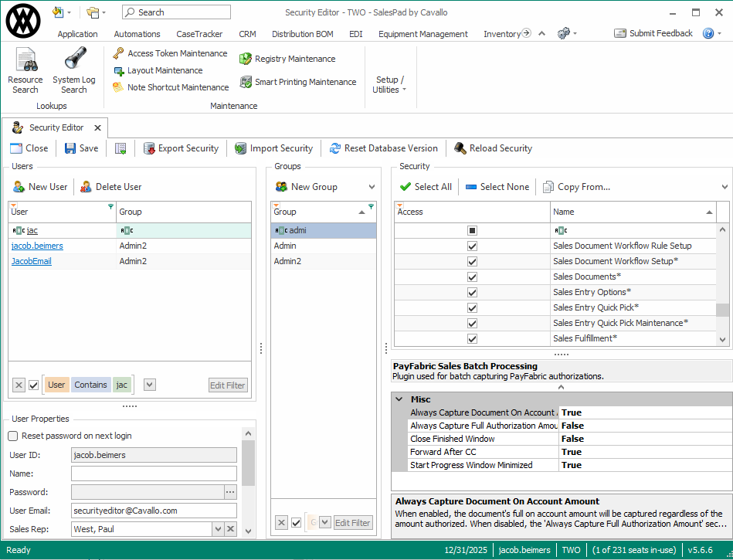The width and height of the screenshot is (733, 560).
Task: Open the Sales Rep dropdown list
Action: pyautogui.click(x=217, y=529)
